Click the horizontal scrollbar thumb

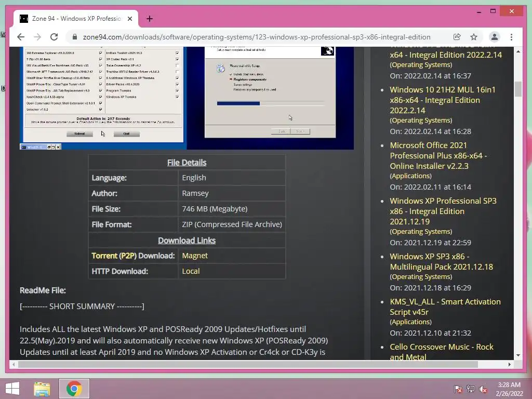(x=248, y=364)
